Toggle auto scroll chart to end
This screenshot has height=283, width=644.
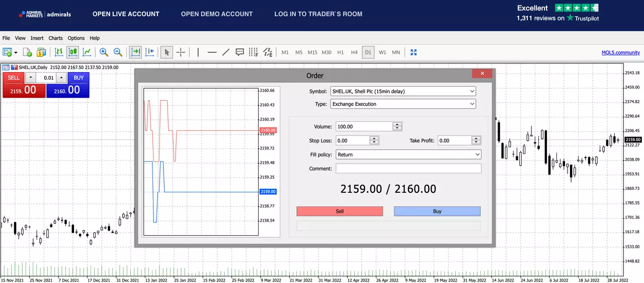(135, 52)
